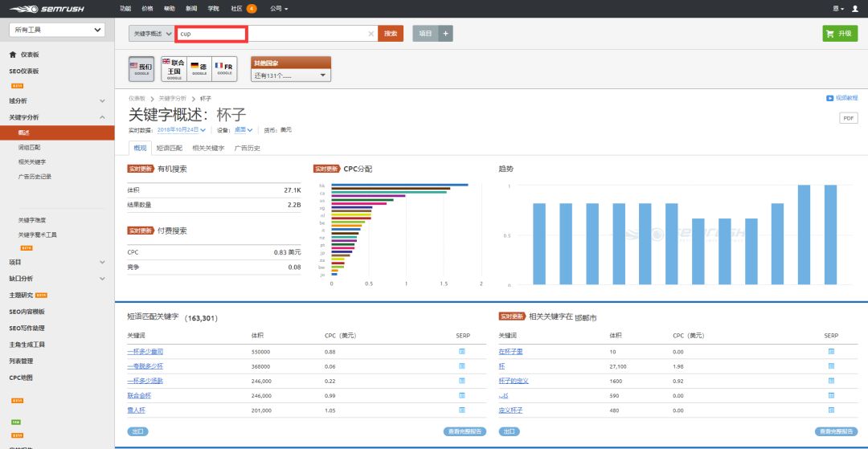Image resolution: width=868 pixels, height=449 pixels.
Task: Switch to the 广告历史 tab
Action: coord(247,148)
